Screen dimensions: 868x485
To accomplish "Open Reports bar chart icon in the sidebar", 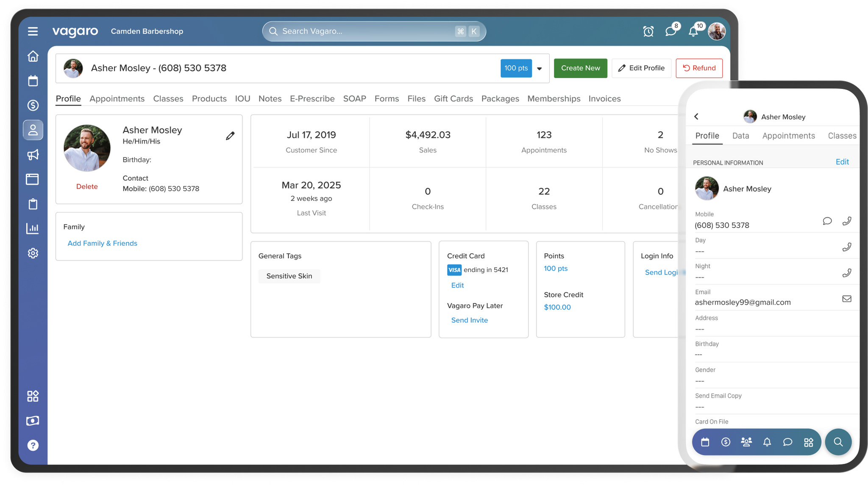I will (33, 229).
